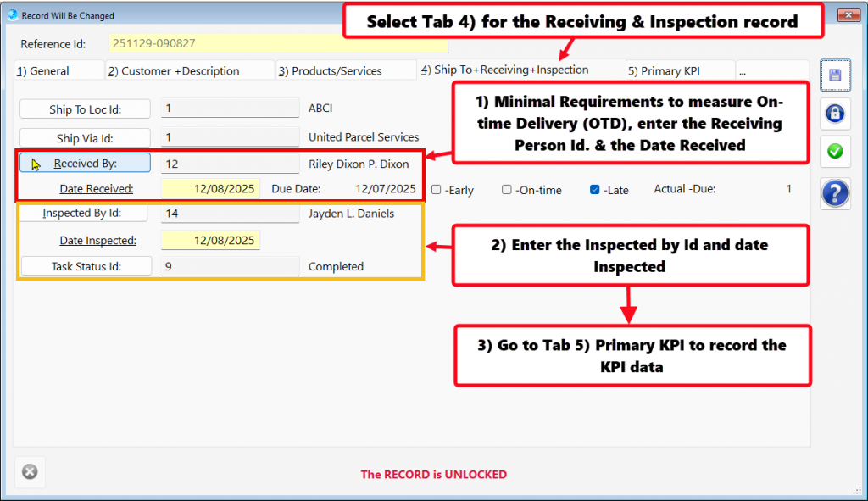868x501 pixels.
Task: Enable the On-time checkbox
Action: point(507,190)
